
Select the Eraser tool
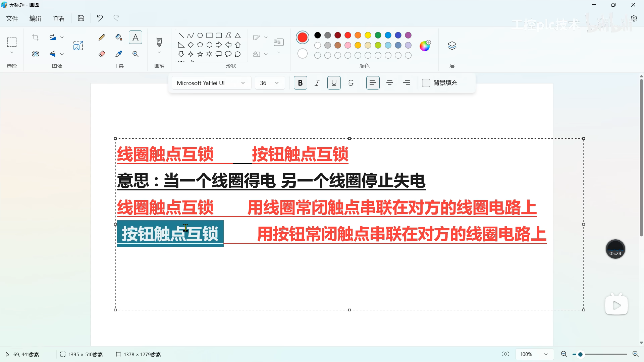(x=102, y=54)
